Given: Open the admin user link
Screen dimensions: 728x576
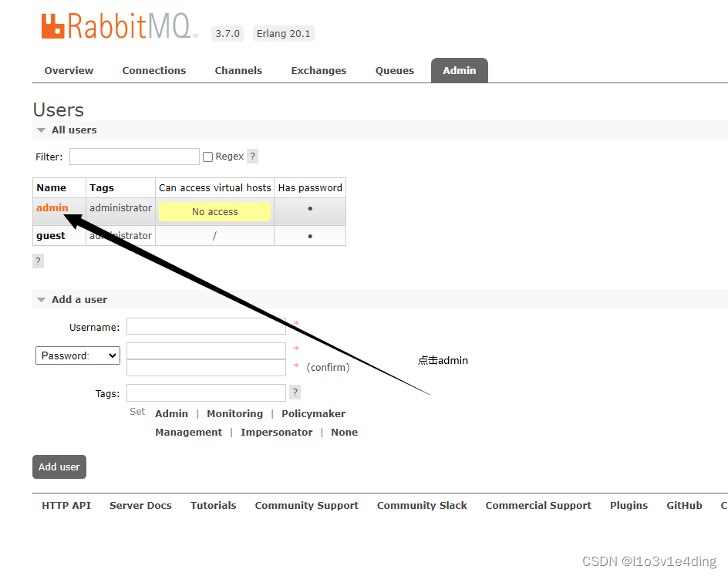Looking at the screenshot, I should click(x=52, y=208).
